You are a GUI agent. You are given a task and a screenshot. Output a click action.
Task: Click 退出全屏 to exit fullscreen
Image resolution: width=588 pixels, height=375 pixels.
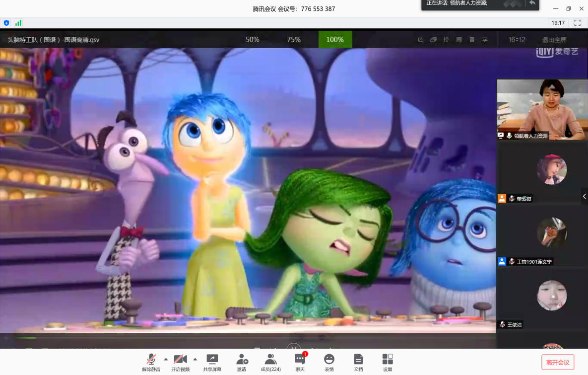click(554, 40)
